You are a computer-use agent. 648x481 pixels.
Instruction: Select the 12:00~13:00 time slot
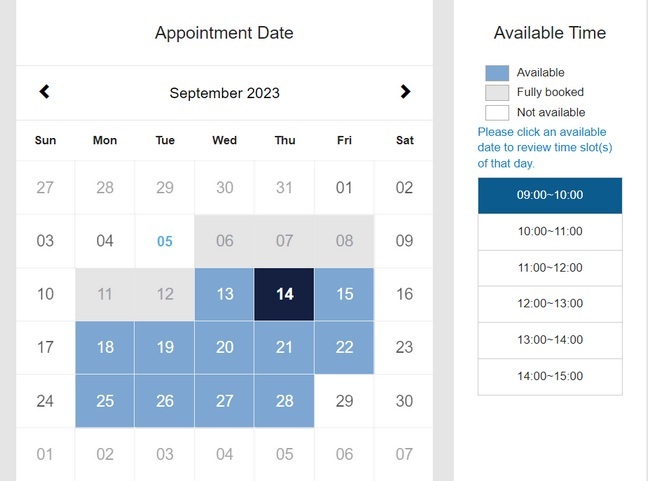[550, 304]
